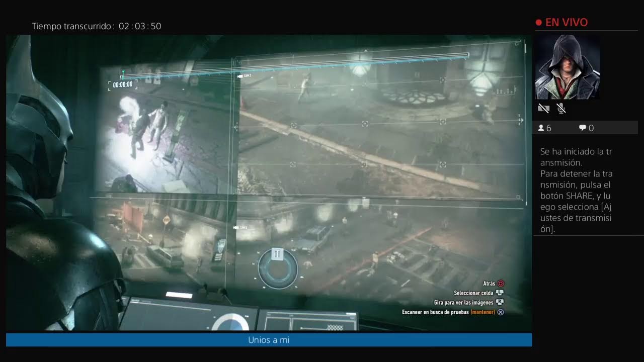Image resolution: width=644 pixels, height=362 pixels.
Task: Click the Tiempo transcurrido elapsed time text
Action: tap(97, 26)
